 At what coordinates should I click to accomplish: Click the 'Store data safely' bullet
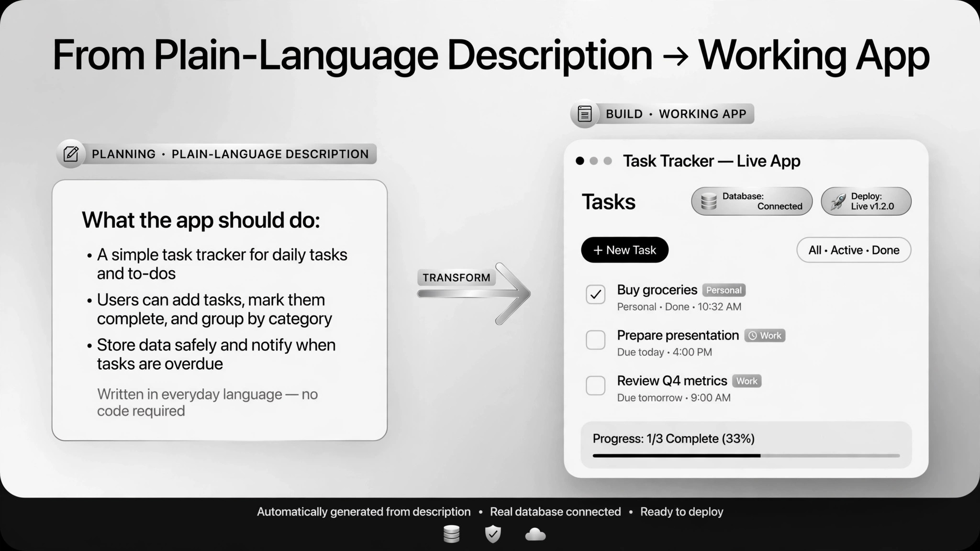216,354
